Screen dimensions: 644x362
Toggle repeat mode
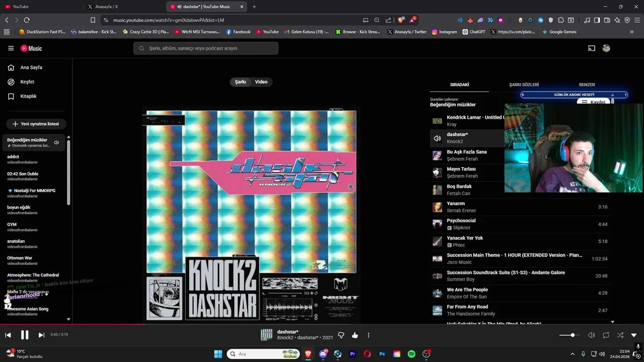pos(606,335)
